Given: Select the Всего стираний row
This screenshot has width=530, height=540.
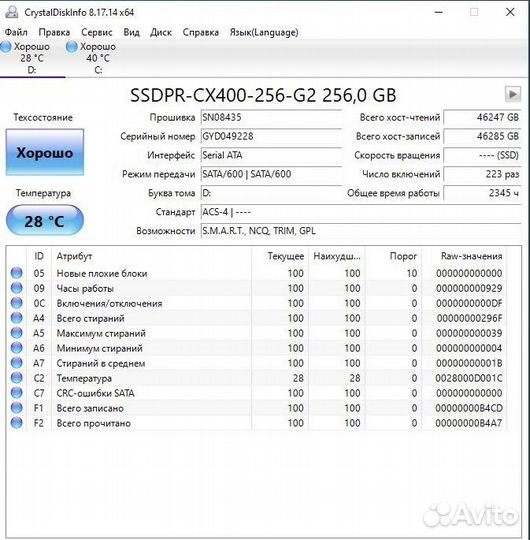Looking at the screenshot, I should [x=257, y=318].
